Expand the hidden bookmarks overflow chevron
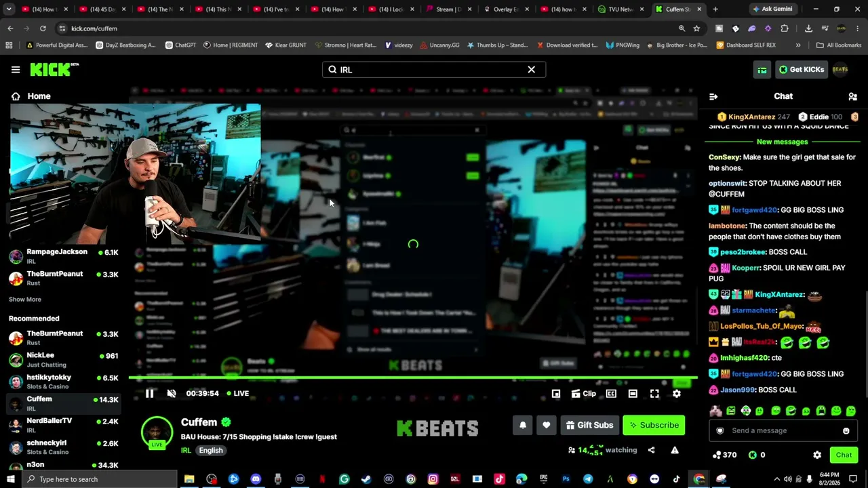This screenshot has width=868, height=488. 798,45
